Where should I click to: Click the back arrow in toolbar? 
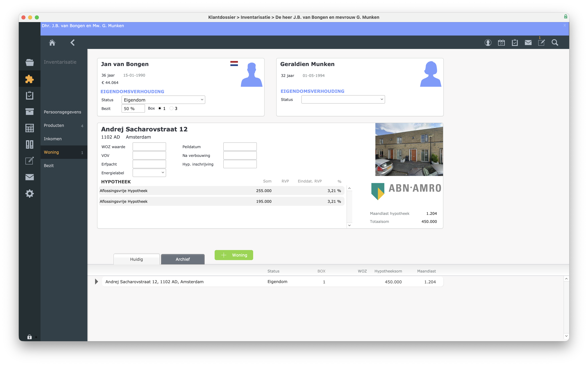click(x=72, y=43)
